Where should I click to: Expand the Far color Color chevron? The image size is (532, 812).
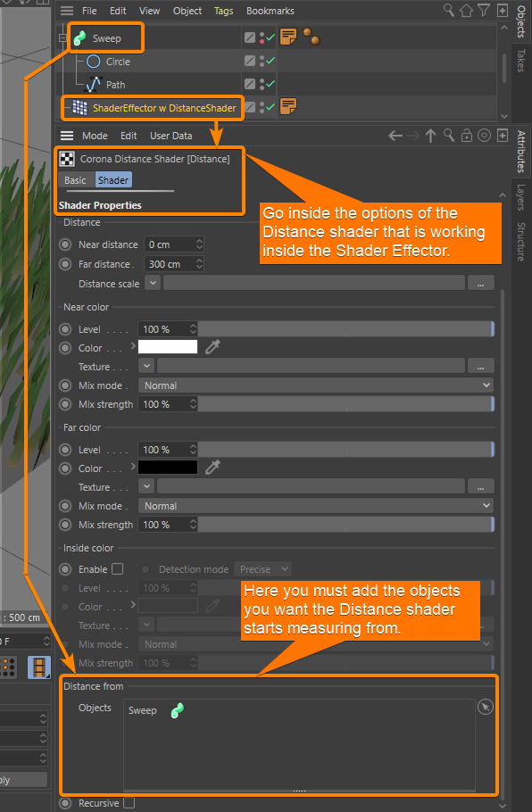click(133, 466)
